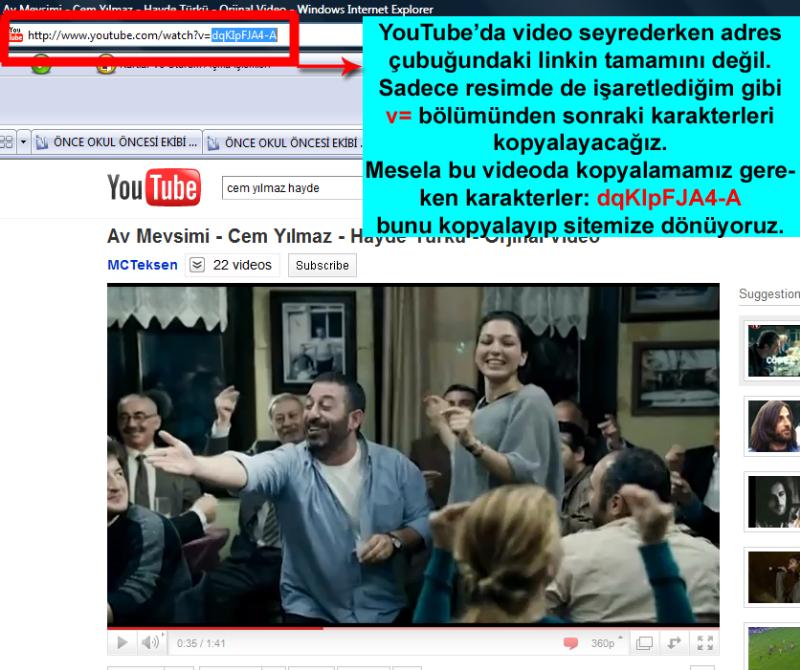This screenshot has height=670, width=800.
Task: Mute the video with the speaker icon
Action: click(151, 642)
